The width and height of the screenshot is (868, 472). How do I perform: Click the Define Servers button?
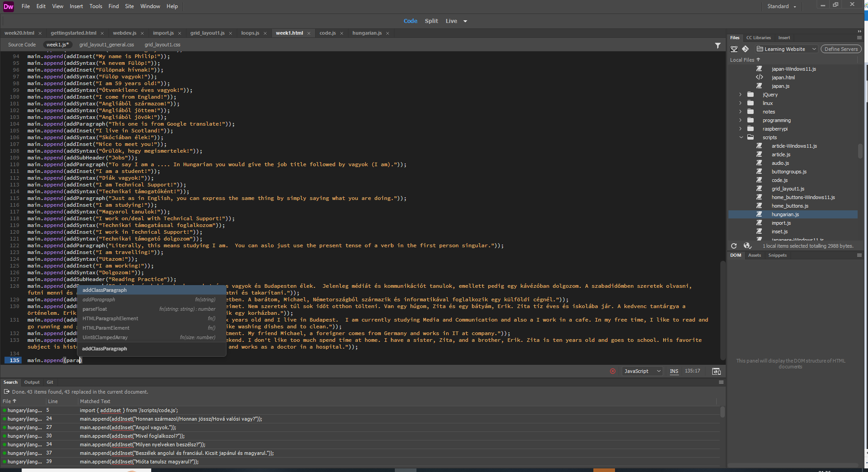[x=841, y=49]
